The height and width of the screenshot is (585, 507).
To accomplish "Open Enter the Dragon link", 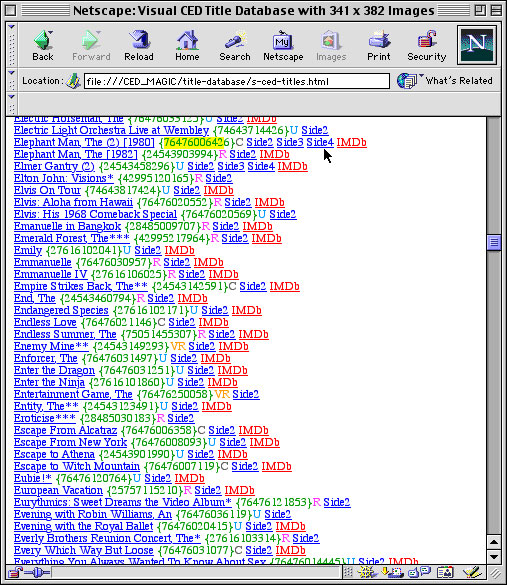I will (54, 370).
